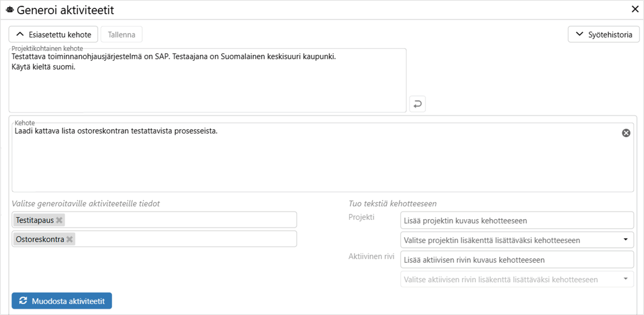
Task: Remove the Ostoreskontra tag
Action: (x=70, y=239)
